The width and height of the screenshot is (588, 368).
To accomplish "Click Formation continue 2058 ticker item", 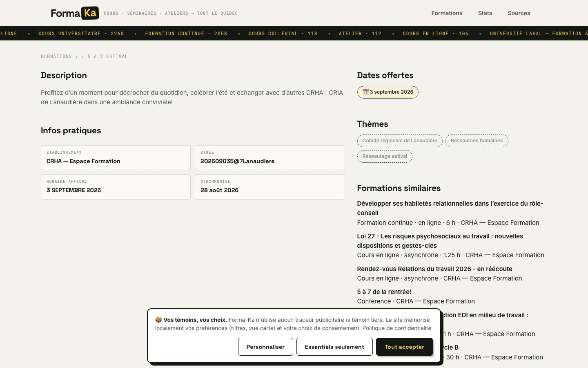I will click(186, 34).
